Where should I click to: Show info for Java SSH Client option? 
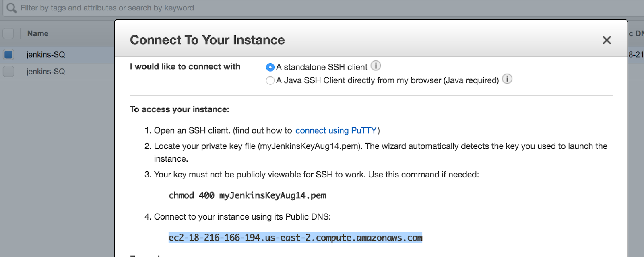[507, 79]
